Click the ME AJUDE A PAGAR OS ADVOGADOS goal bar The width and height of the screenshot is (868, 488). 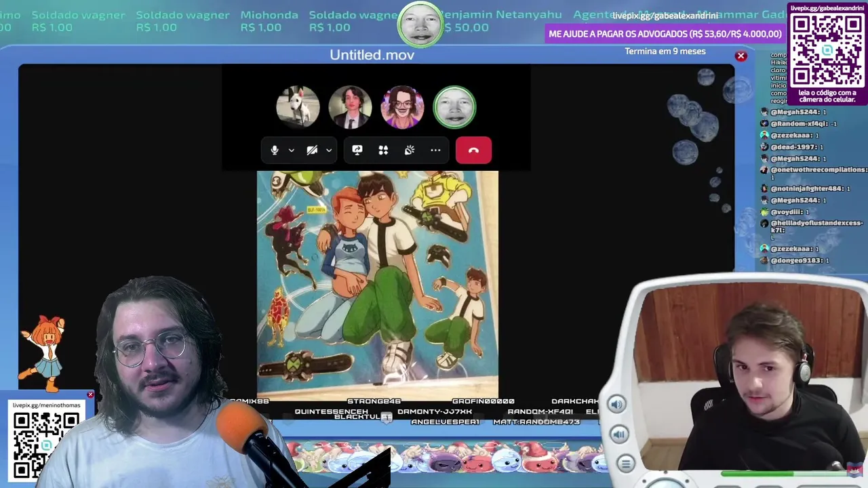pos(665,34)
